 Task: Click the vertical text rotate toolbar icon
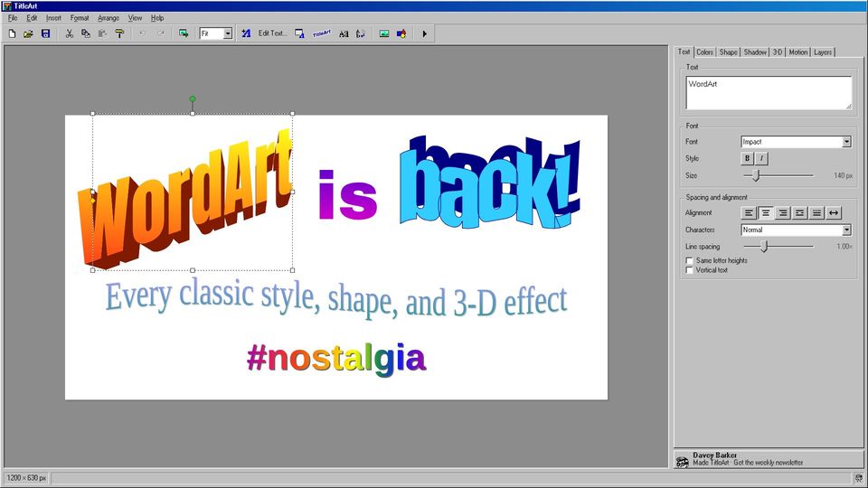[x=361, y=33]
